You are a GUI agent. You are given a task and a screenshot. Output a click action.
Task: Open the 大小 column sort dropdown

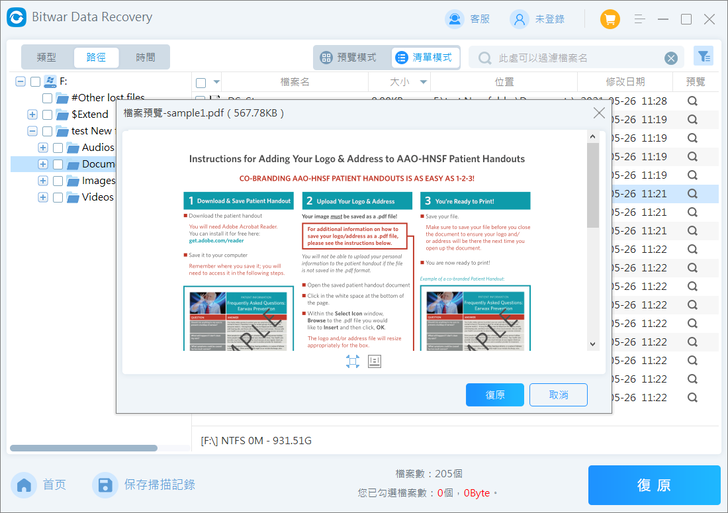tap(423, 82)
